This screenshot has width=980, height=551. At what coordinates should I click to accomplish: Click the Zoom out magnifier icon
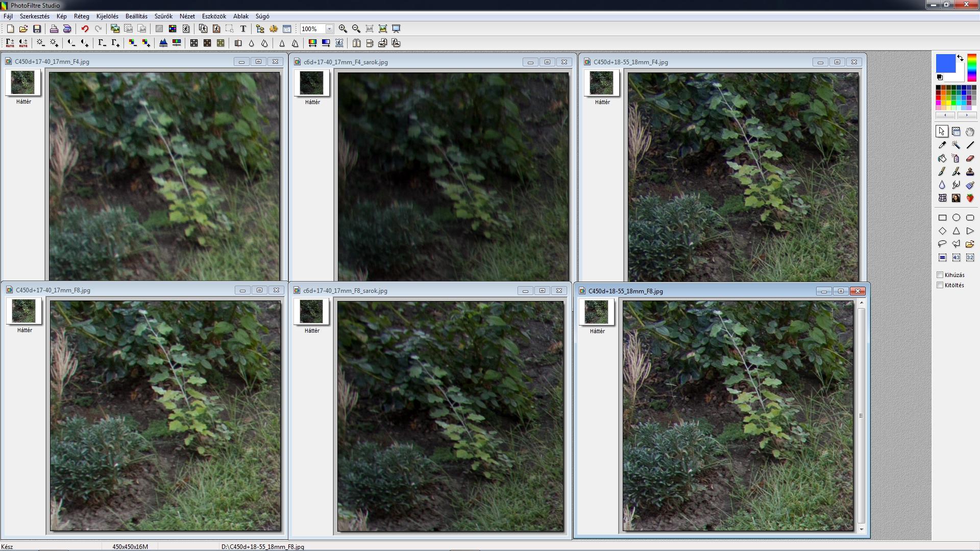click(x=356, y=29)
